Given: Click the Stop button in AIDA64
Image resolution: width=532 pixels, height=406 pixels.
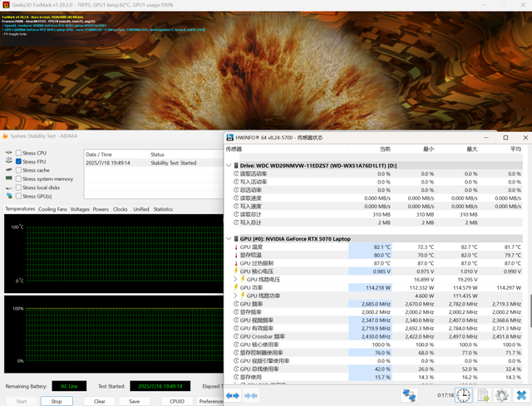Looking at the screenshot, I should (x=57, y=401).
